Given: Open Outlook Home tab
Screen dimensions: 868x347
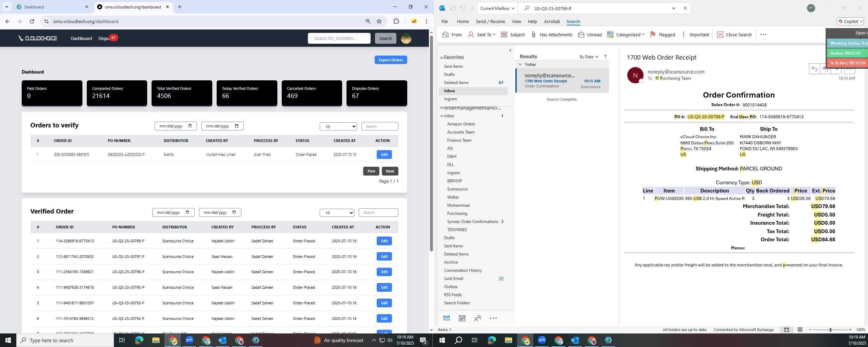Looking at the screenshot, I should 463,21.
